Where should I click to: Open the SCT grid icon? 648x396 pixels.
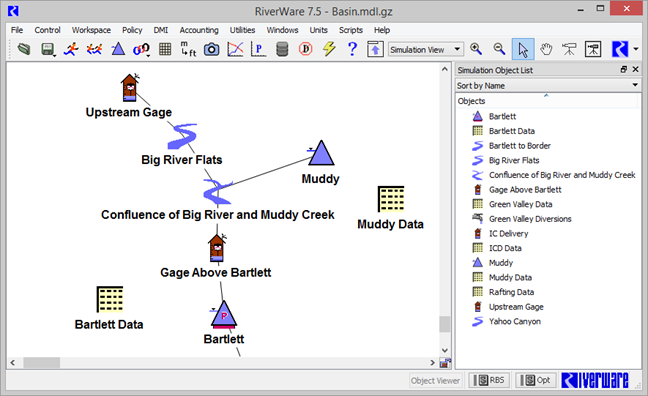165,49
